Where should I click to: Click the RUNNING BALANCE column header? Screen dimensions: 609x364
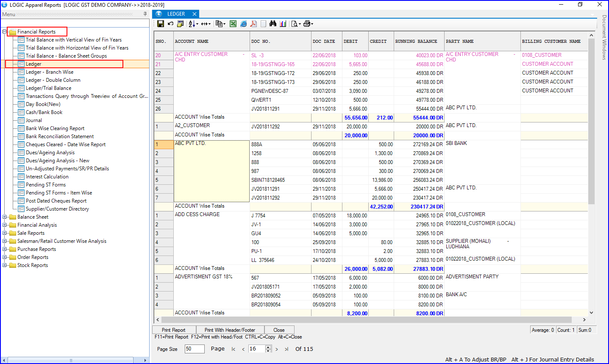point(419,42)
